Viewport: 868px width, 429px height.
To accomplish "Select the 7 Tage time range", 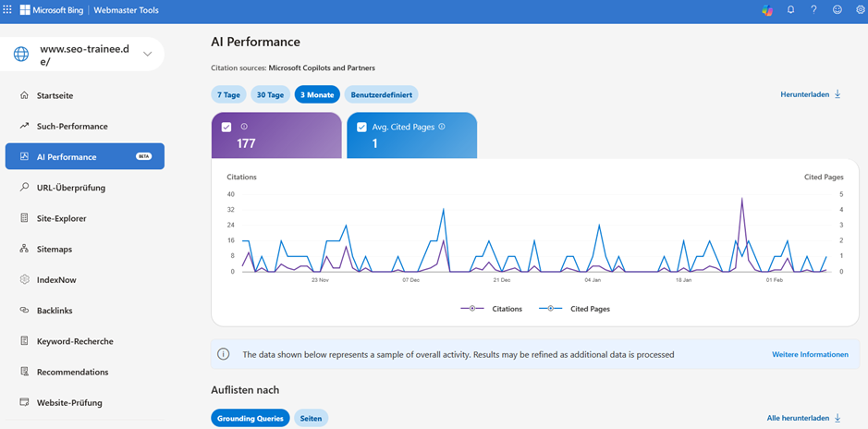I will coord(228,94).
